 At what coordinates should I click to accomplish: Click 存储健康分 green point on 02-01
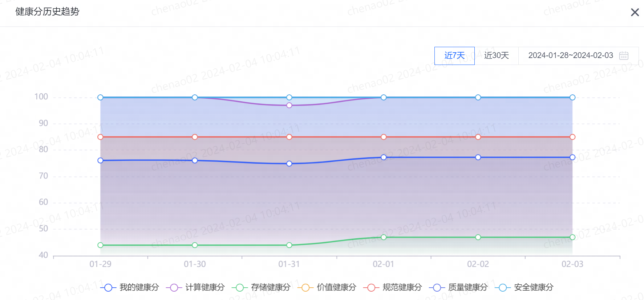click(x=384, y=237)
